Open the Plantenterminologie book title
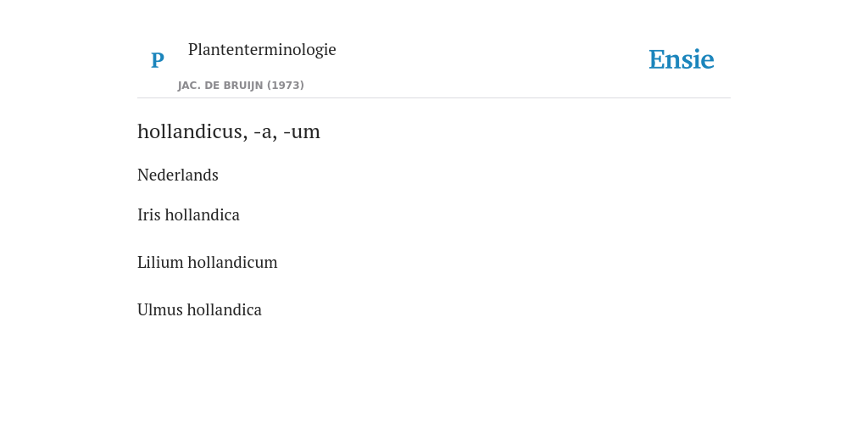Image resolution: width=868 pixels, height=434 pixels. click(262, 49)
